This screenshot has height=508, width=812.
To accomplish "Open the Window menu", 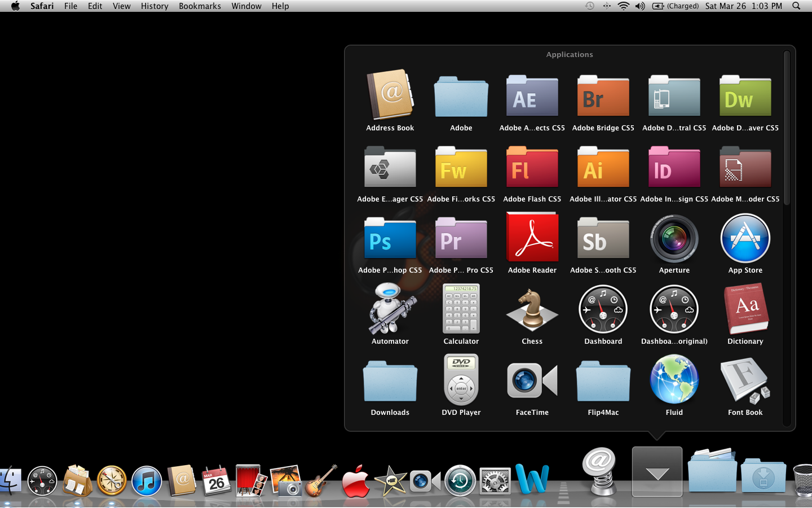I will click(246, 6).
